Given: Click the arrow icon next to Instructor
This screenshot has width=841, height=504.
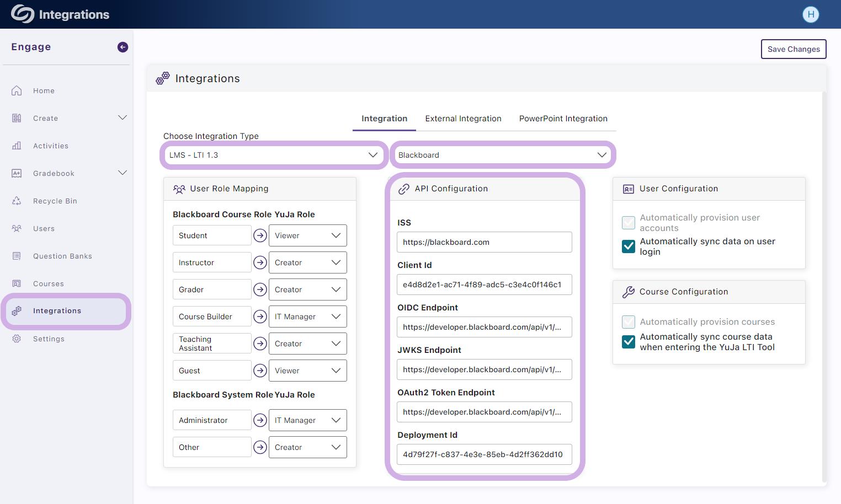Looking at the screenshot, I should pyautogui.click(x=260, y=262).
